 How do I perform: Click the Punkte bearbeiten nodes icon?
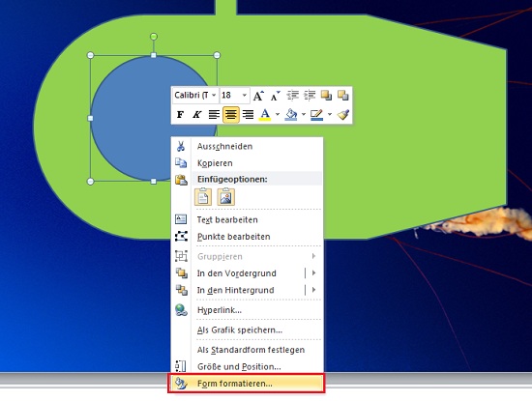(181, 237)
